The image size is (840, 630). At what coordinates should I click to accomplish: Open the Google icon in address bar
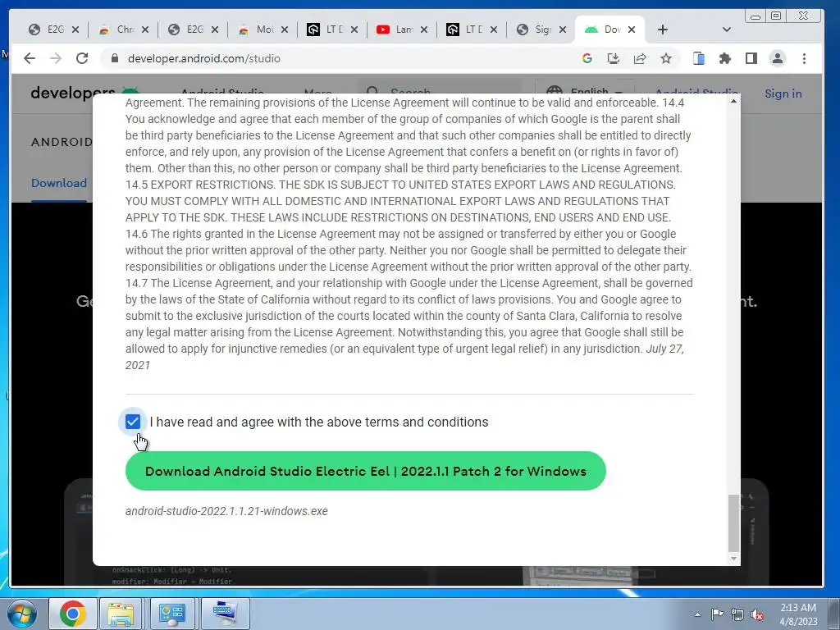pos(587,58)
